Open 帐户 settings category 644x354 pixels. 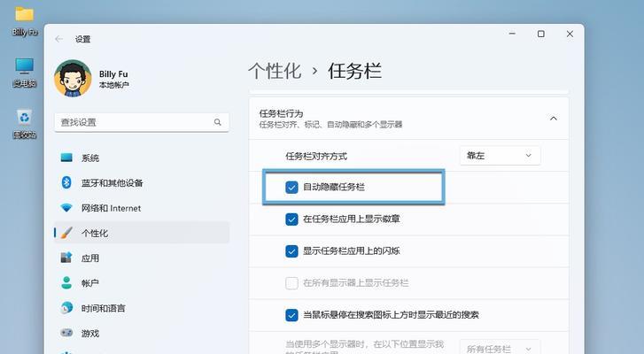142,283
